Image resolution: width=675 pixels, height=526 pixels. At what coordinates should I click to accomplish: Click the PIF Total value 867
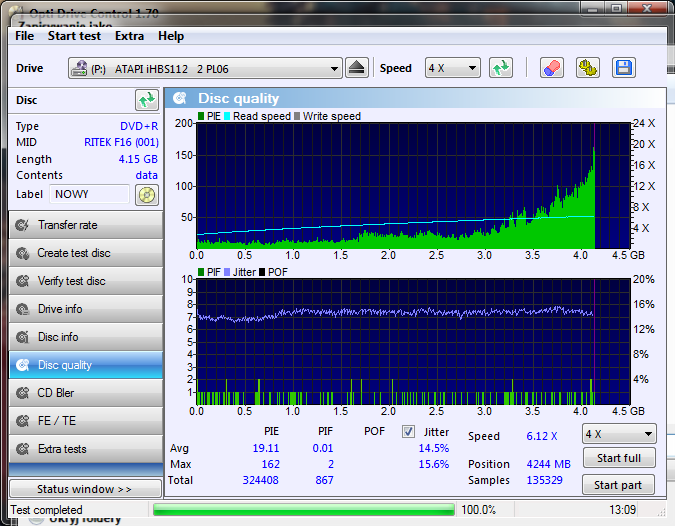[324, 480]
